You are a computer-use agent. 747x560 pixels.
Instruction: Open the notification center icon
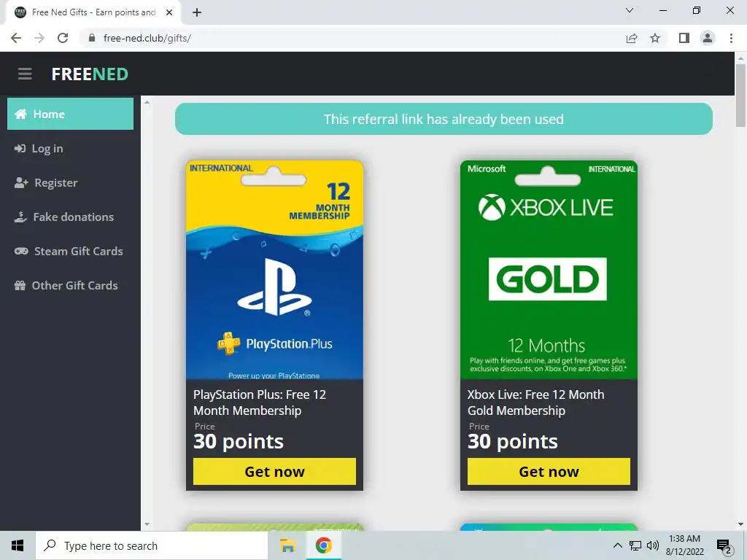(724, 546)
